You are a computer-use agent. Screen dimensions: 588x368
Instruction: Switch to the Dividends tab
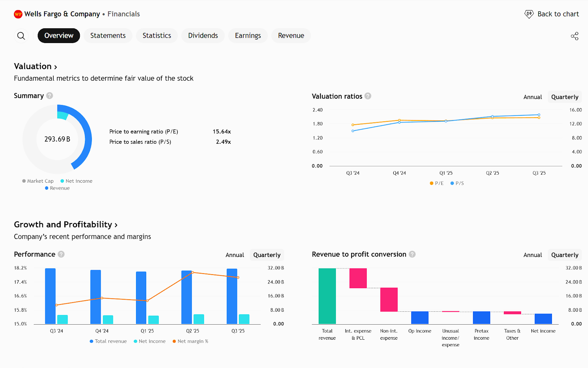tap(203, 36)
